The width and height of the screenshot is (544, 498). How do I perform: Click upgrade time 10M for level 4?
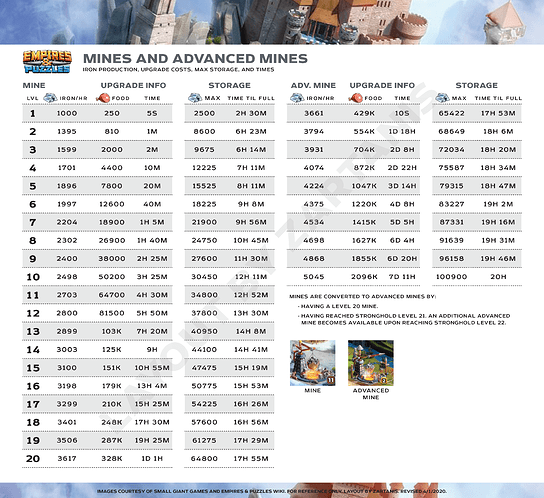[x=152, y=168]
